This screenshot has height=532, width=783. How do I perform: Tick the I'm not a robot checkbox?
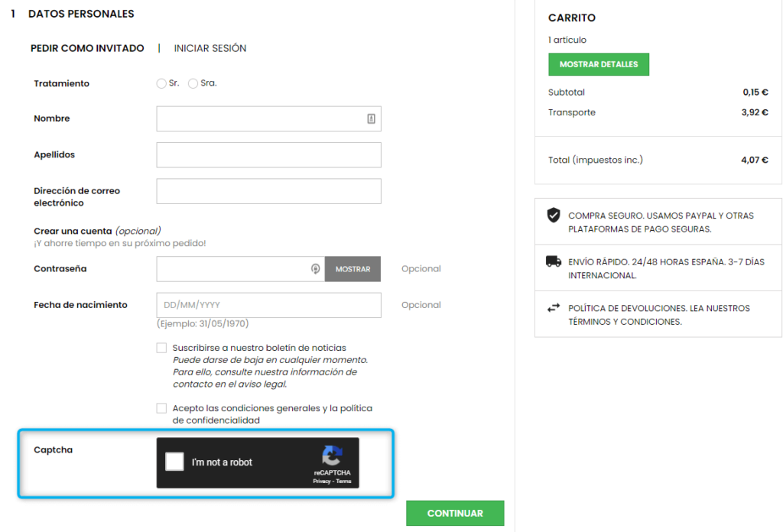[x=175, y=462]
